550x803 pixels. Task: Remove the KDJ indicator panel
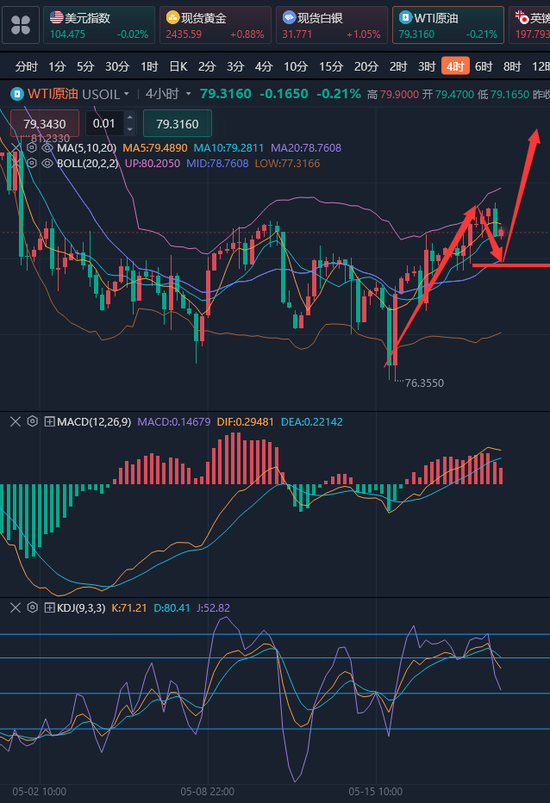pyautogui.click(x=15, y=608)
